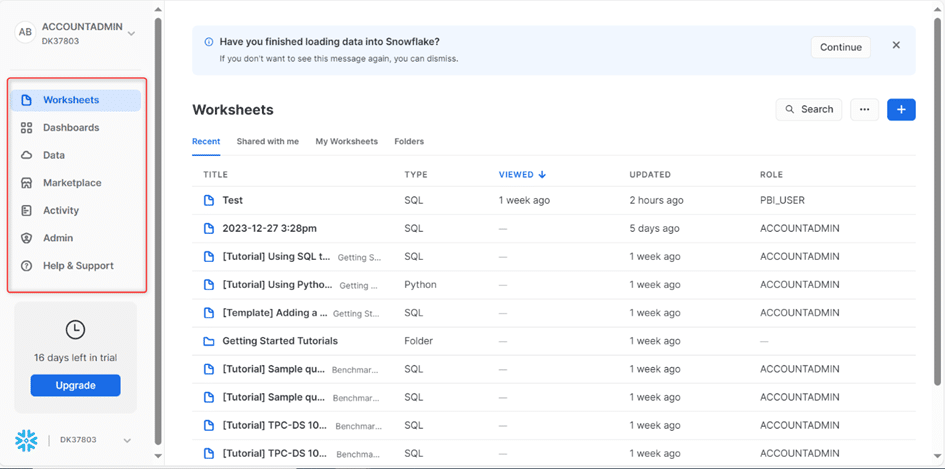Image resolution: width=945 pixels, height=469 pixels.
Task: Open the Dashboards navigation item
Action: click(x=75, y=128)
